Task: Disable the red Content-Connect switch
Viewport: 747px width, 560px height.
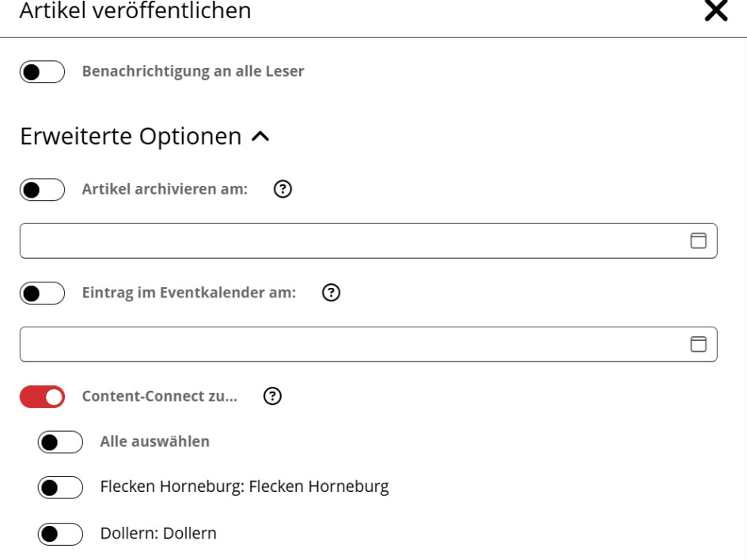Action: [x=42, y=396]
